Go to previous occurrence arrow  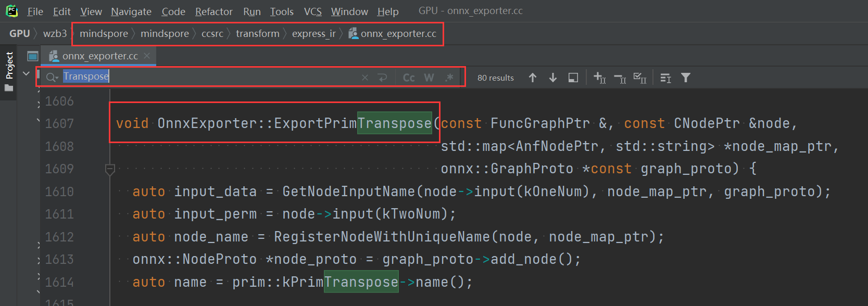tap(532, 78)
